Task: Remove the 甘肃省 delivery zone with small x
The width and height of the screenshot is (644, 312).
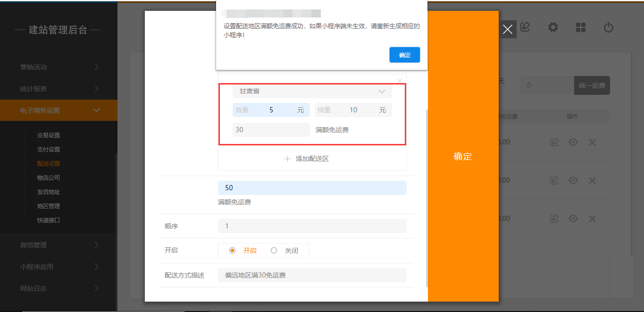Action: pos(400,81)
